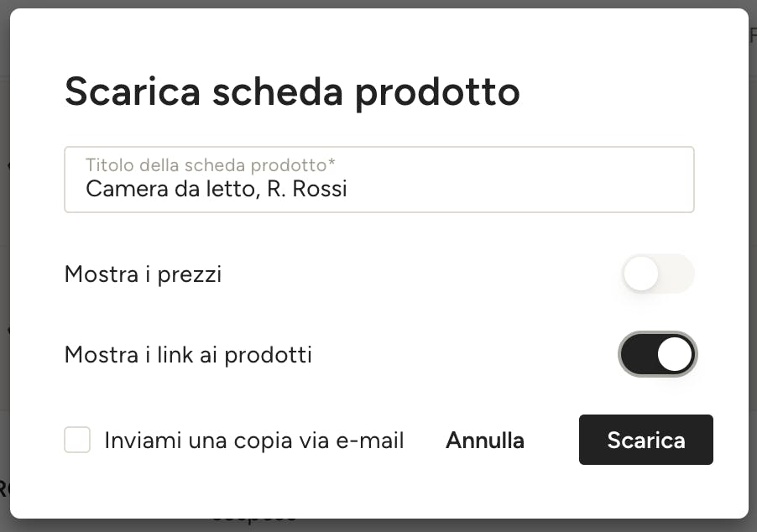
Task: Click the white knob of the prezzi switch
Action: pyautogui.click(x=641, y=274)
